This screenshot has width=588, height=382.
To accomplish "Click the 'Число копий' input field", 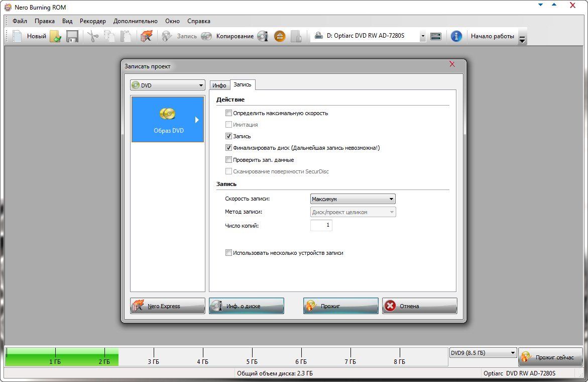I will pyautogui.click(x=321, y=226).
